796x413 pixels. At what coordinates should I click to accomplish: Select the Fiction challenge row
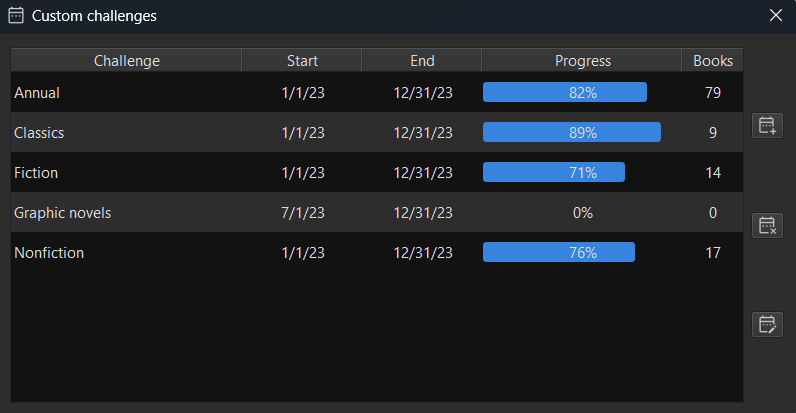tap(36, 173)
